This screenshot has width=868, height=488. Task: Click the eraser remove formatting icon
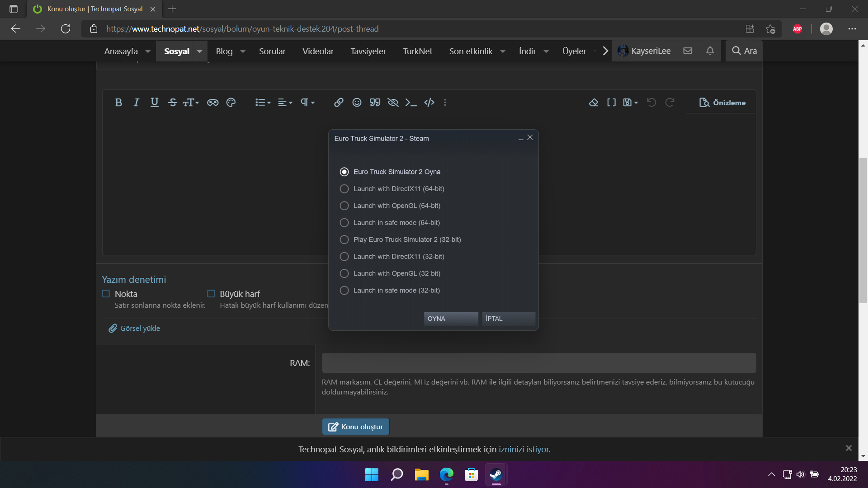[x=594, y=103]
